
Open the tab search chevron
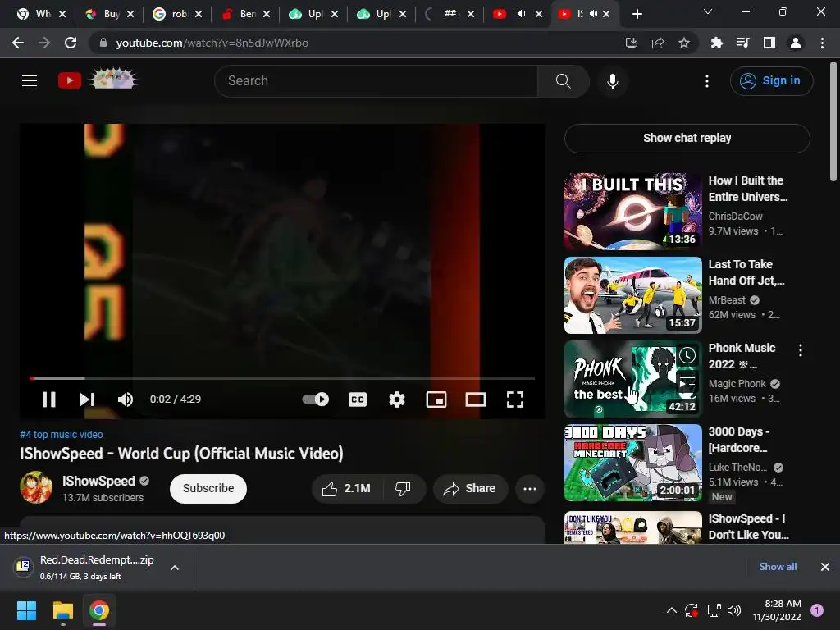pos(708,11)
